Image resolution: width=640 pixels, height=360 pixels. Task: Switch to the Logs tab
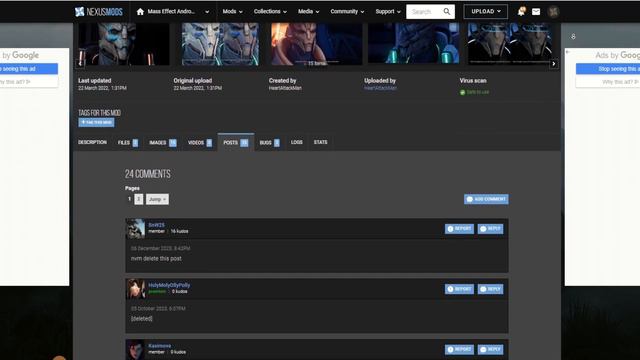[x=297, y=142]
